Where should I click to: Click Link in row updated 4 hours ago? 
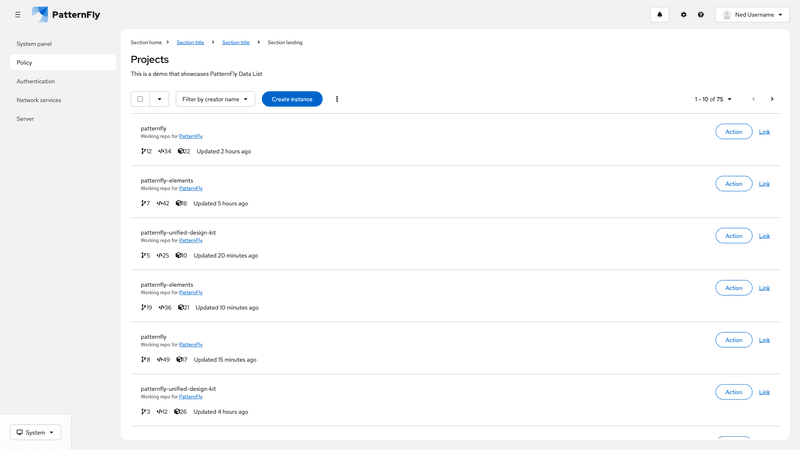pyautogui.click(x=764, y=392)
